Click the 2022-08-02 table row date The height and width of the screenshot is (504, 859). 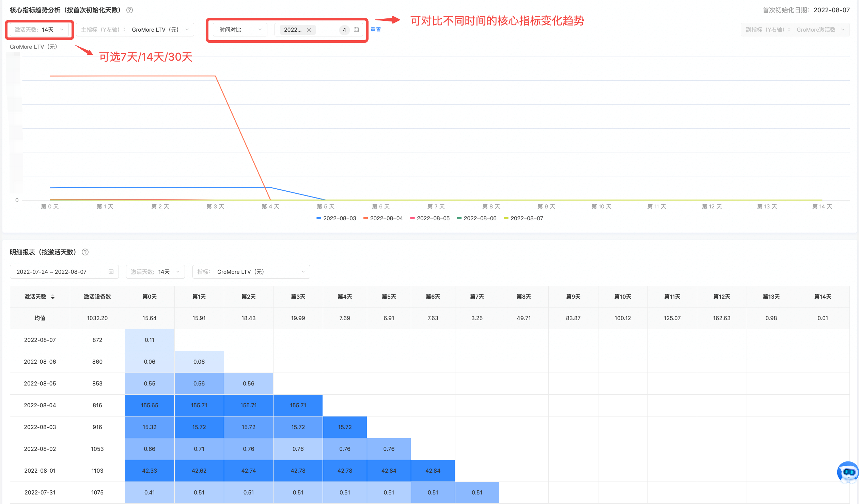(x=40, y=449)
